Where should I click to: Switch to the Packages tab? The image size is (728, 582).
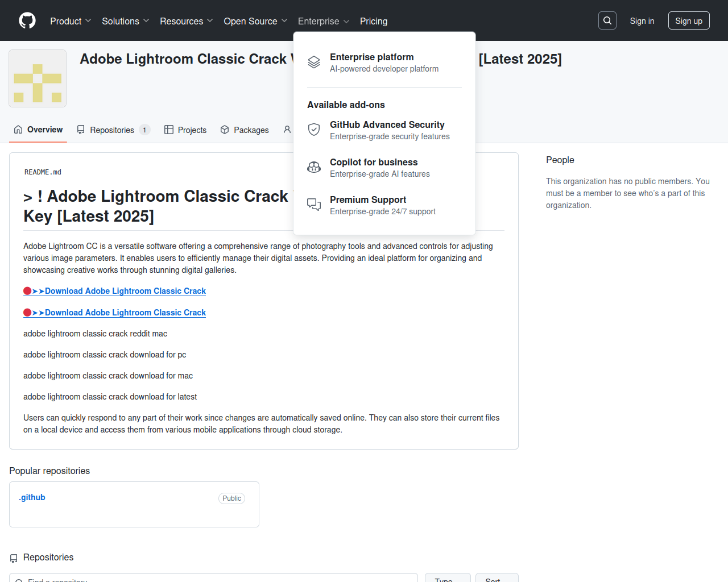click(x=245, y=130)
